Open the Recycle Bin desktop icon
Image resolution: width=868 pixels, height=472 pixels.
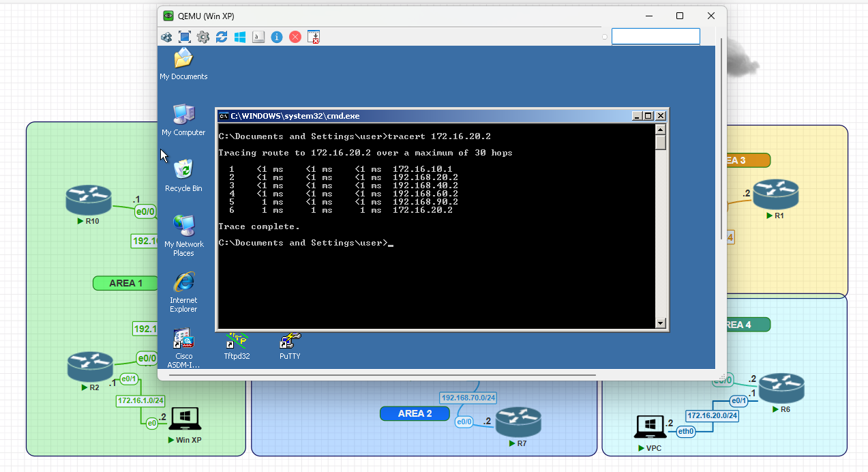(x=183, y=171)
